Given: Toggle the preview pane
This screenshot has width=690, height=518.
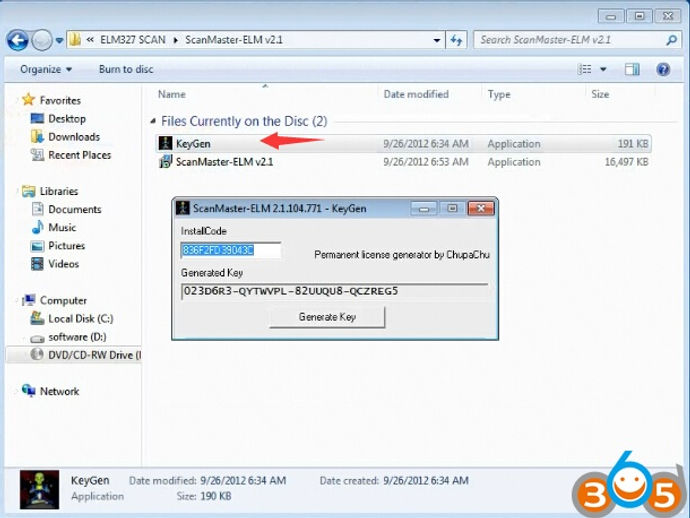Looking at the screenshot, I should pos(632,70).
